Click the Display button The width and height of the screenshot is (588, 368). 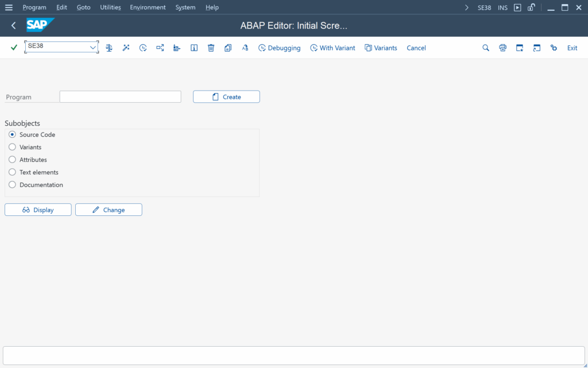click(x=37, y=210)
